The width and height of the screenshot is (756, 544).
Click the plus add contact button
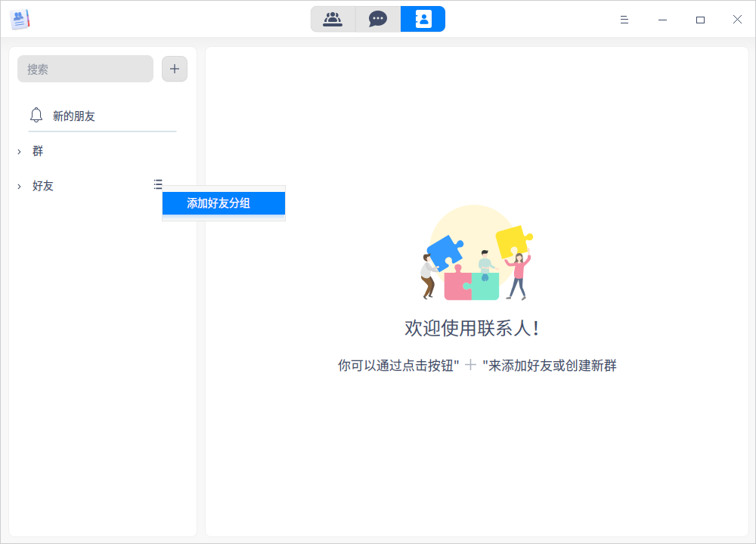pyautogui.click(x=175, y=69)
